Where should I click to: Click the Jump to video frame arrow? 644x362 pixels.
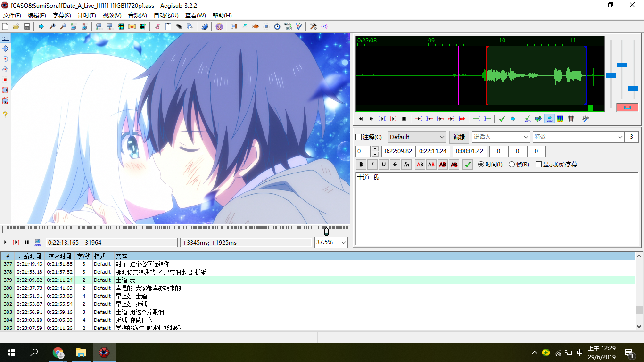click(x=41, y=26)
